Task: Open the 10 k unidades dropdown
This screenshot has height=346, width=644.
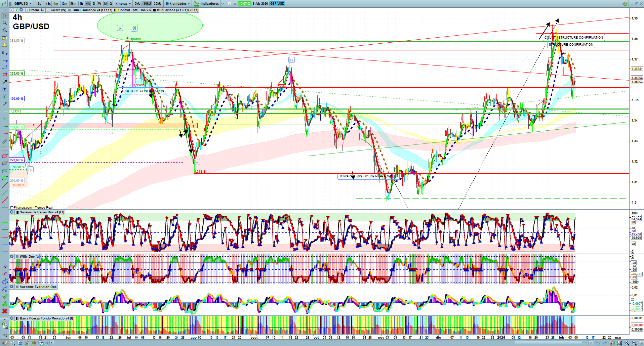Action: click(177, 4)
